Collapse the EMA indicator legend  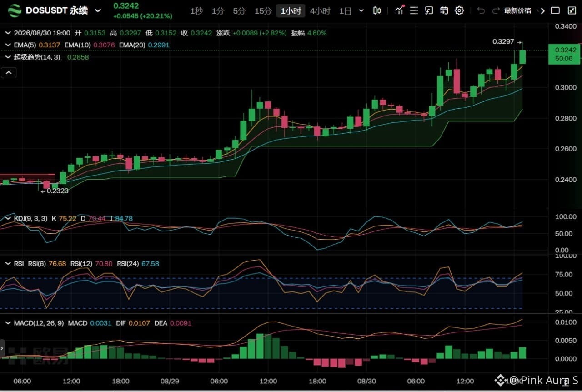[8, 45]
